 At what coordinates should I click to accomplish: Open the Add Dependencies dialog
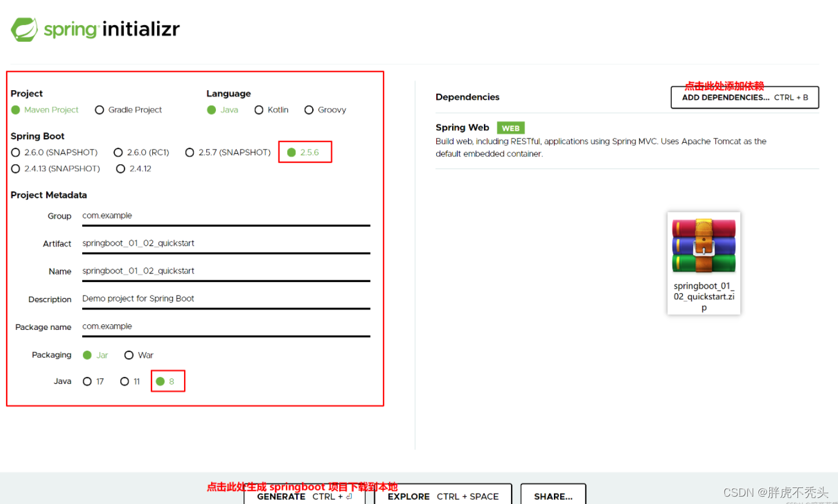pyautogui.click(x=745, y=97)
